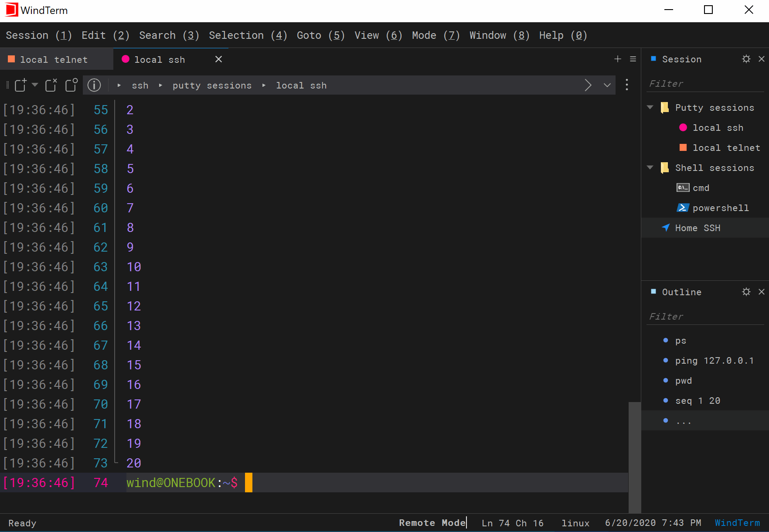
Task: Click the close-session toolbar icon
Action: (x=51, y=85)
